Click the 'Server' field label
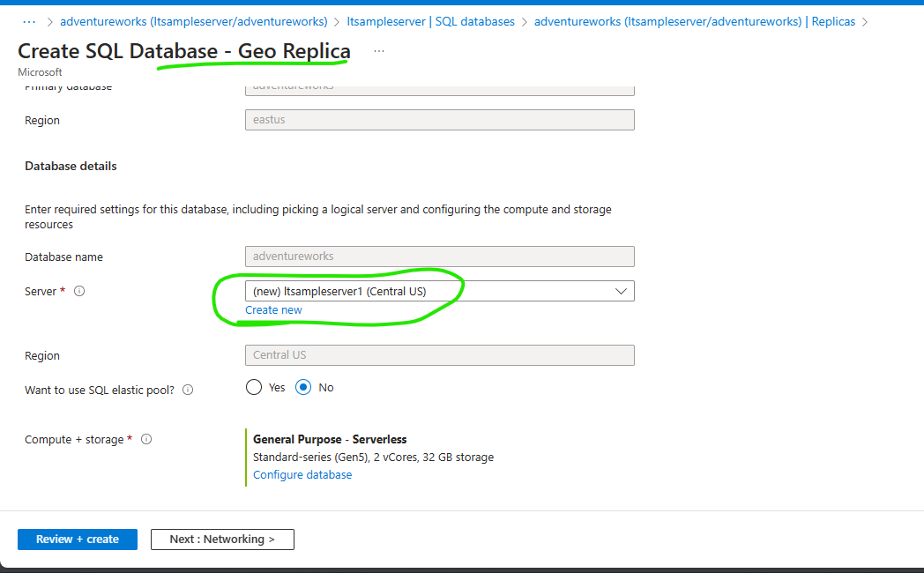Viewport: 924px width, 573px height. click(x=41, y=291)
